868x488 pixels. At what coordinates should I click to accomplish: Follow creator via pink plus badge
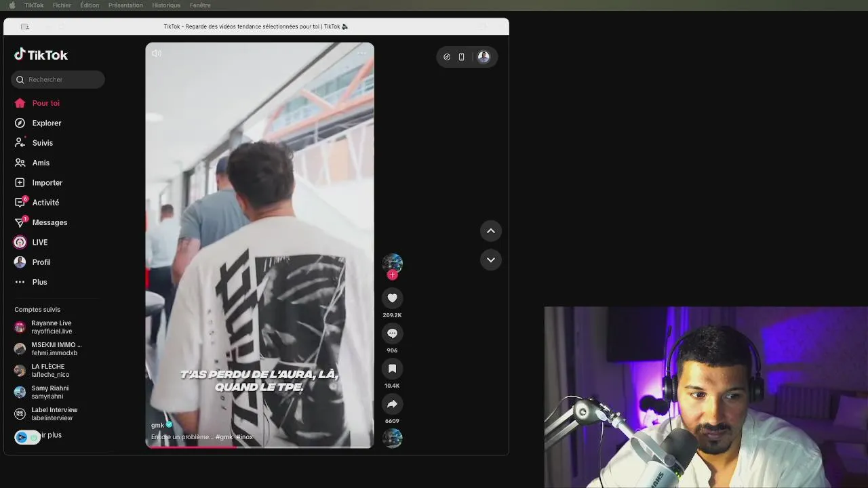click(x=392, y=274)
